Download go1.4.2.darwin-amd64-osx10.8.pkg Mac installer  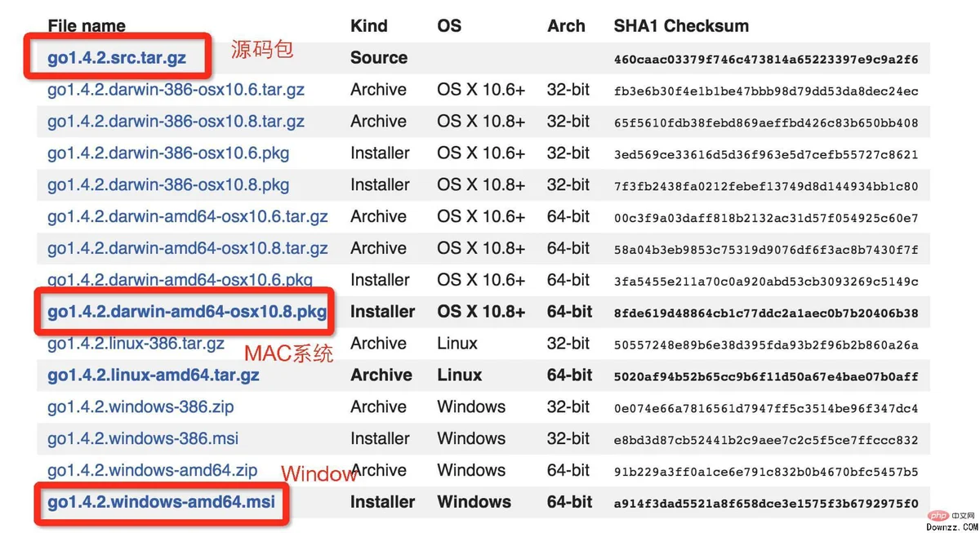coord(187,312)
